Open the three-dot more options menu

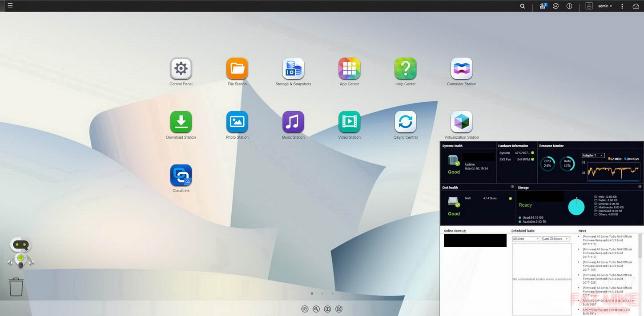(x=622, y=6)
